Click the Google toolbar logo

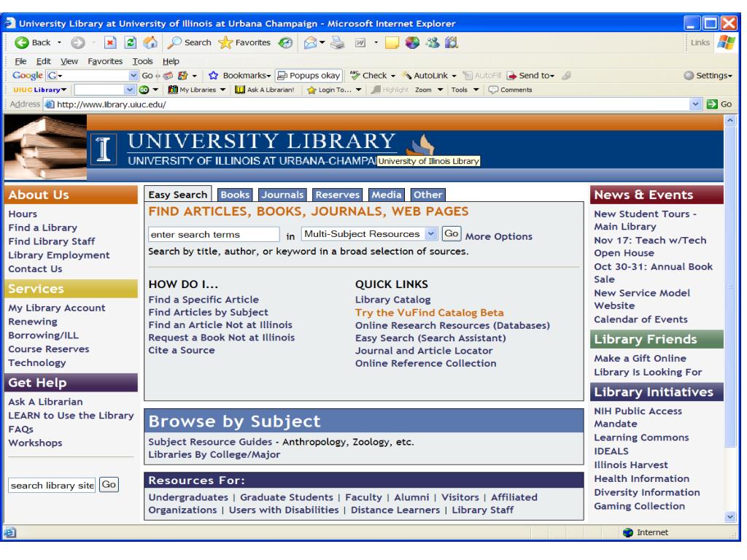[28, 75]
